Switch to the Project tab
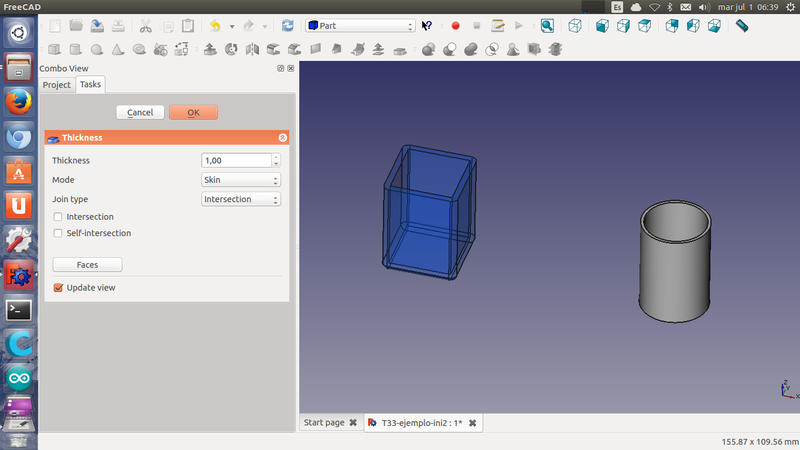 (56, 85)
